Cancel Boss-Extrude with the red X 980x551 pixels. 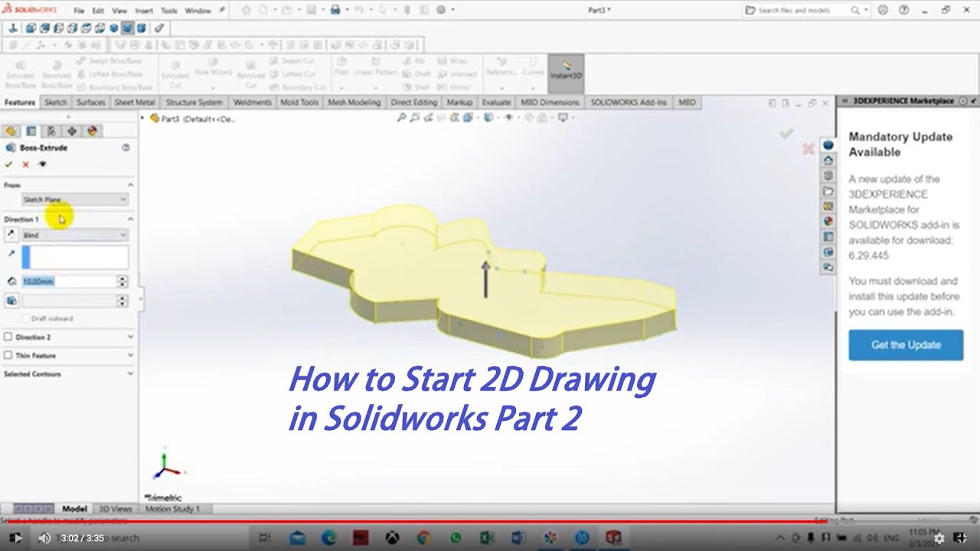tap(25, 165)
